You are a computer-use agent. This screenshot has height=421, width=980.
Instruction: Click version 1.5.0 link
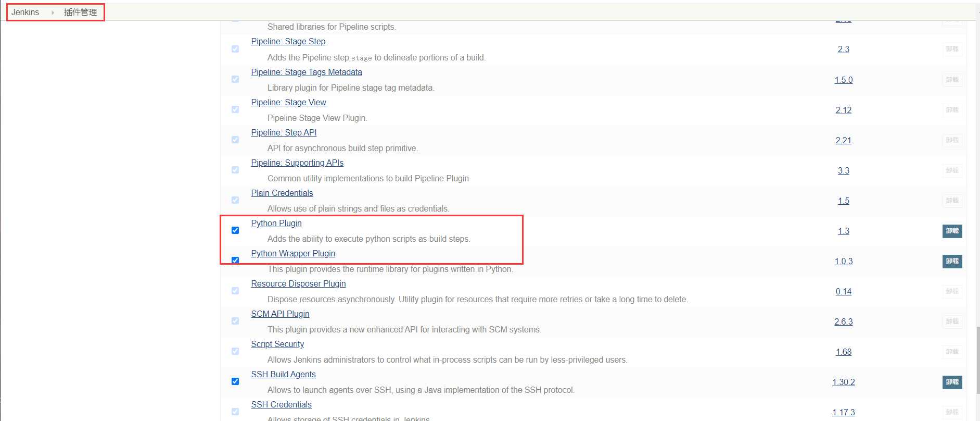(x=844, y=80)
